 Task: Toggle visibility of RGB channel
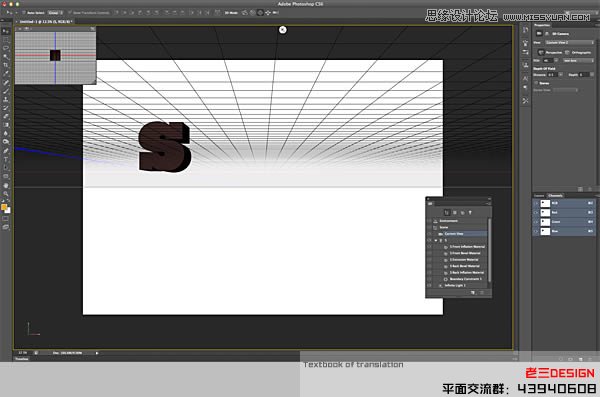[x=536, y=203]
